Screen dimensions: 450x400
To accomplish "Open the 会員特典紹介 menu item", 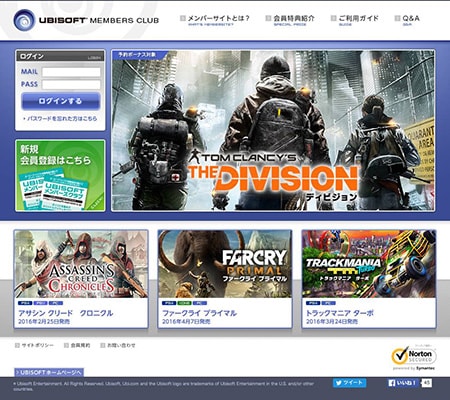I will click(290, 20).
